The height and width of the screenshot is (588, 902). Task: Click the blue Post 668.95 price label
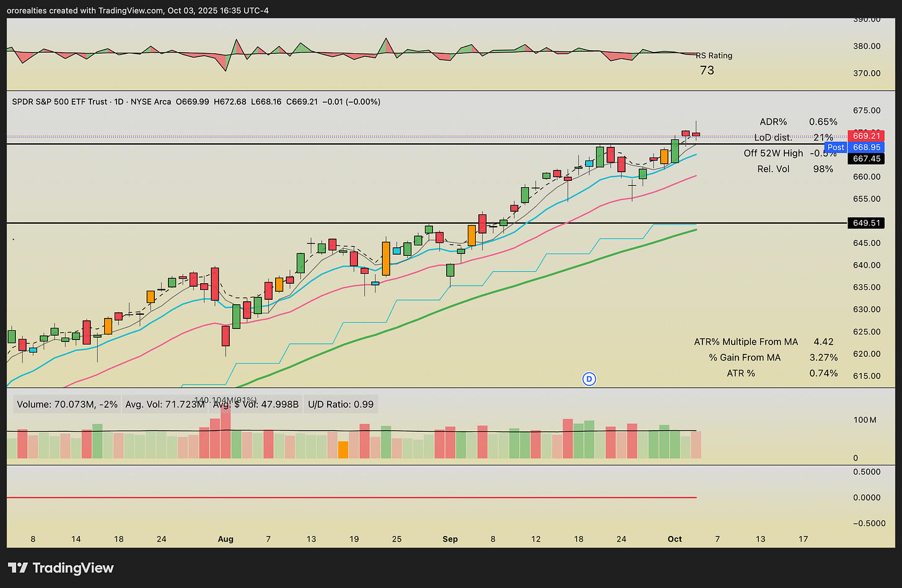854,147
